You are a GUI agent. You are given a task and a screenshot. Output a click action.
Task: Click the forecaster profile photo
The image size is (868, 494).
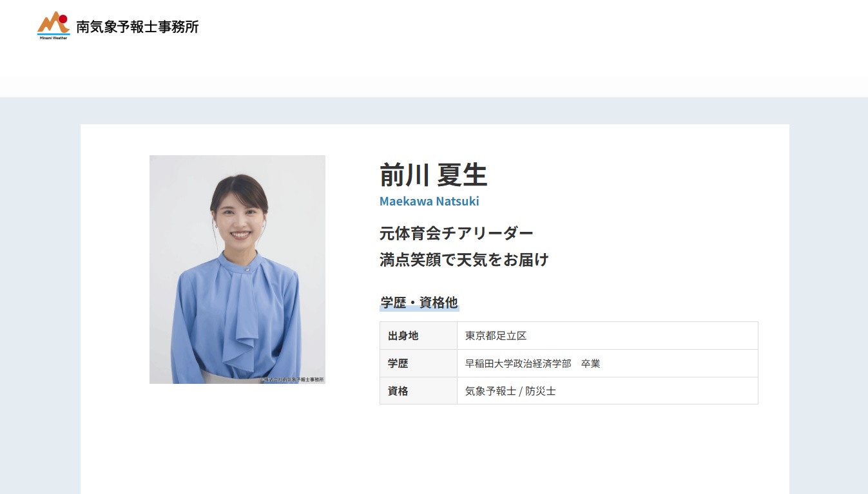pyautogui.click(x=237, y=269)
